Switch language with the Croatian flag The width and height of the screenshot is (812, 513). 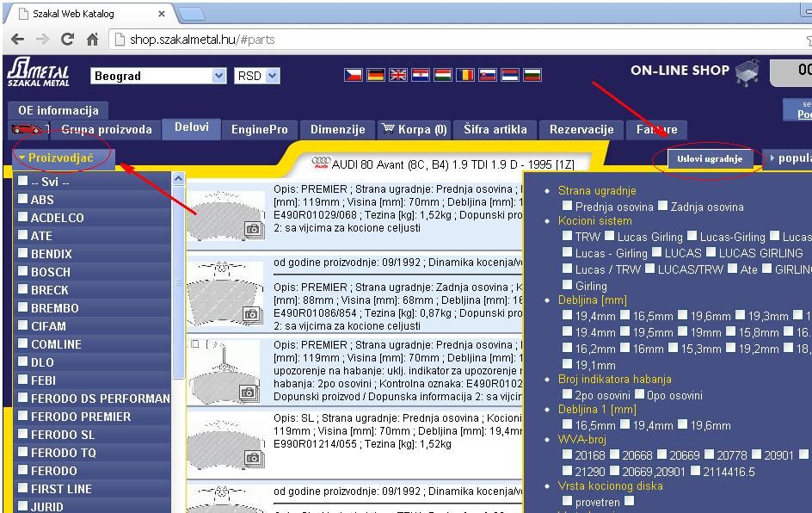420,75
